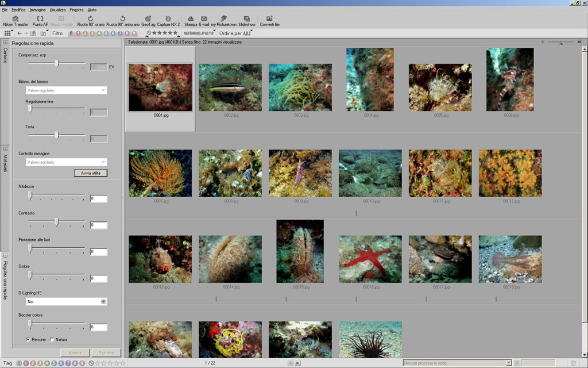Collapse the Regolazione rapida side panel
The image size is (588, 368).
(x=5, y=256)
